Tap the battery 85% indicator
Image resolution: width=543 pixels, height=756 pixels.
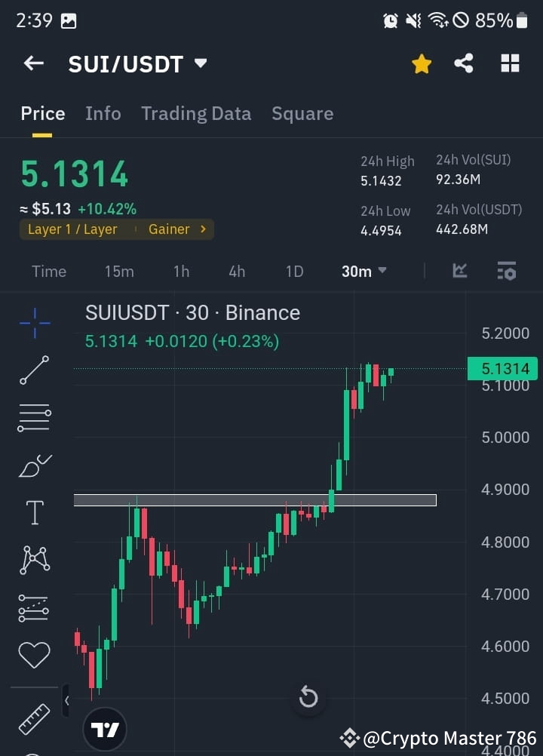501,20
